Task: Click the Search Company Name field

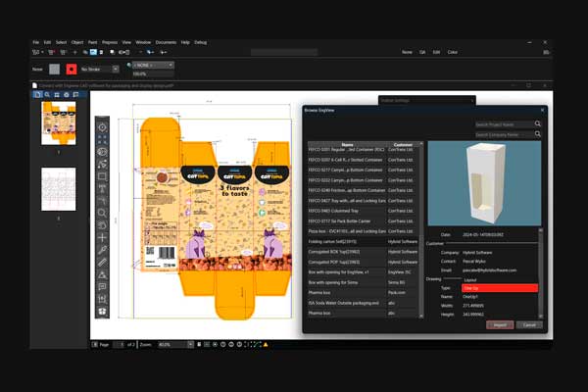Action: coord(505,134)
